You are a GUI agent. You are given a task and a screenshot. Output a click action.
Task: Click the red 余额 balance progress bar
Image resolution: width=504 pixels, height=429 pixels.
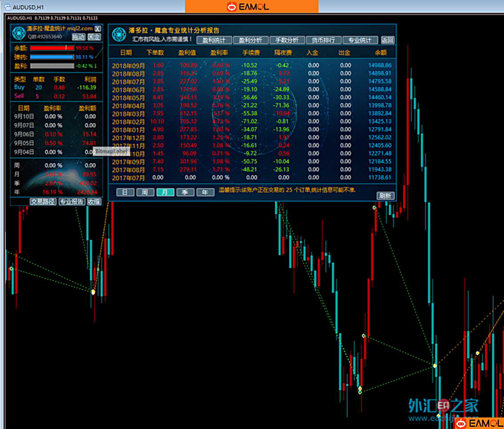click(x=52, y=48)
